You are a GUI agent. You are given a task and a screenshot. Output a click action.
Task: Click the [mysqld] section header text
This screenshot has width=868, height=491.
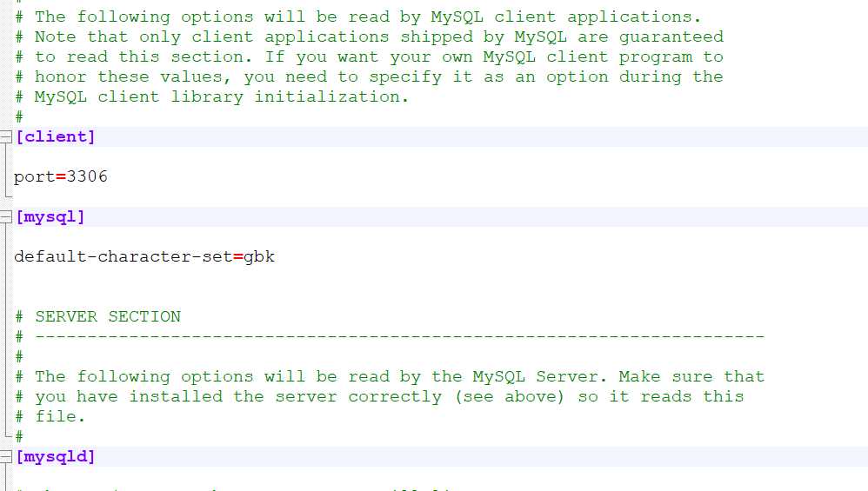pyautogui.click(x=56, y=457)
